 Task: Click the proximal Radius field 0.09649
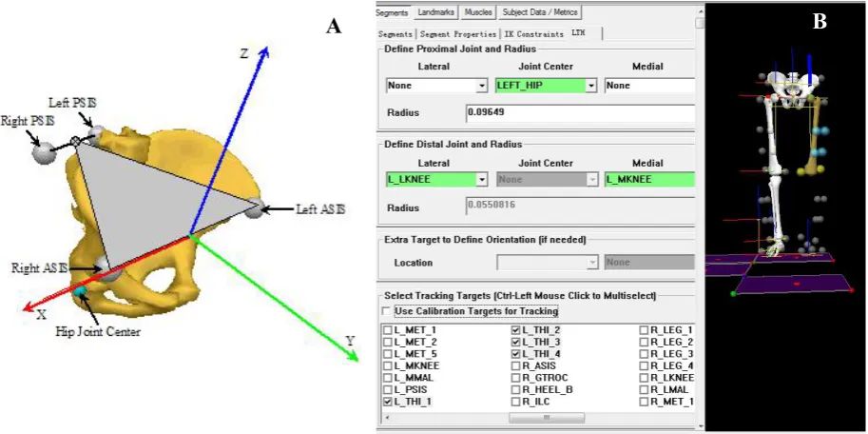tap(580, 112)
